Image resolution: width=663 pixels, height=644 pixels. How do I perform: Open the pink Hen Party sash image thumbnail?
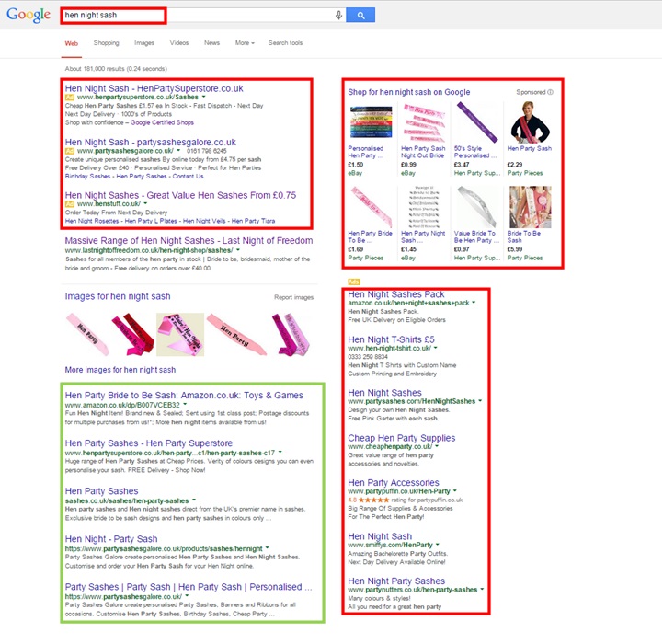[x=237, y=334]
